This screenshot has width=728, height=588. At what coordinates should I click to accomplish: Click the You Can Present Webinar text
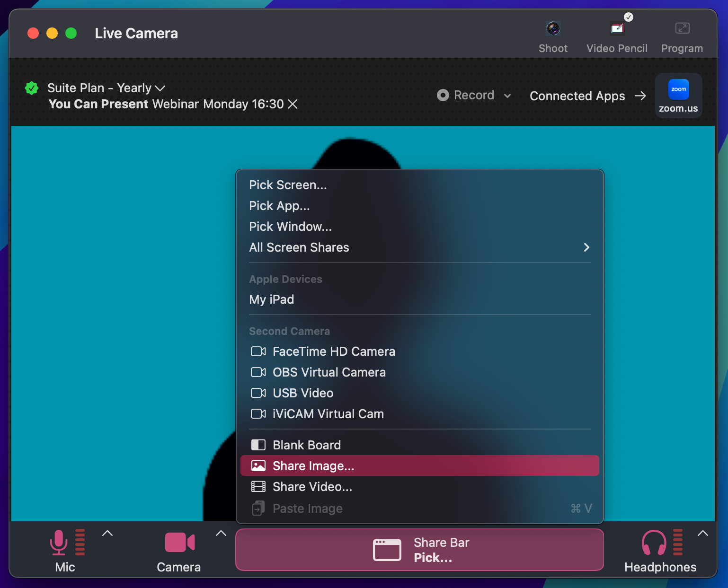pos(166,104)
